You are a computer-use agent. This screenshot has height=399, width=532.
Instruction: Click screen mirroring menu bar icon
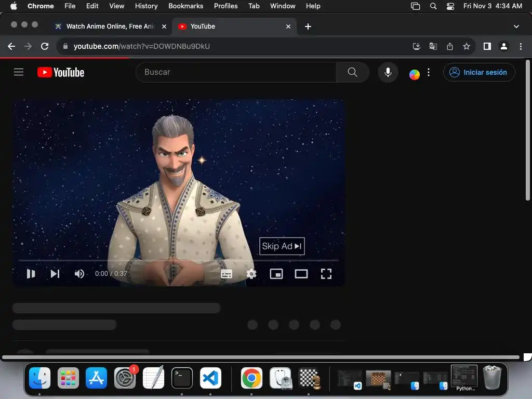(415, 6)
